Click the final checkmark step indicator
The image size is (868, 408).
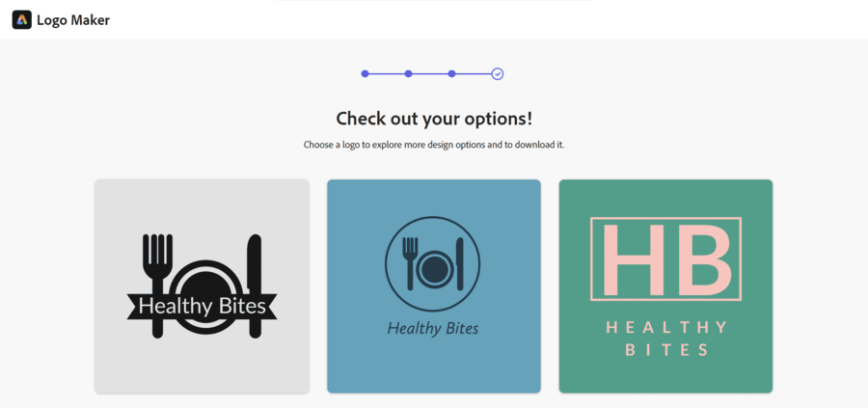pos(497,73)
